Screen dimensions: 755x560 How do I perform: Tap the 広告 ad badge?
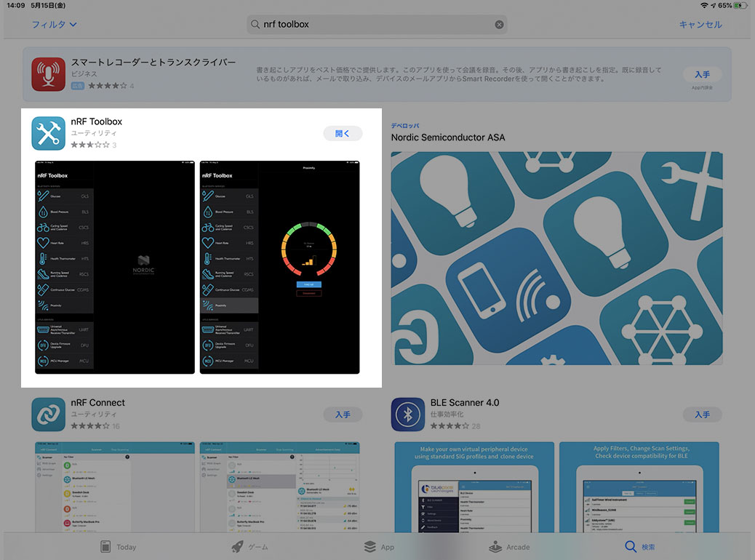pos(78,86)
